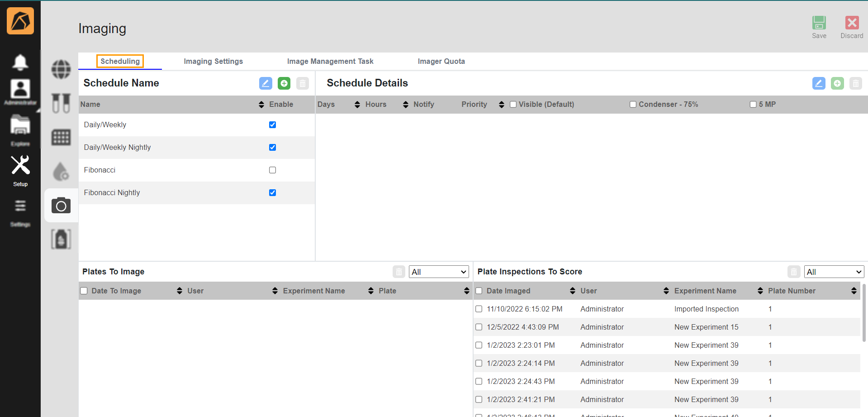Viewport: 868px width, 417px height.
Task: Open the camera Imaging sidebar icon
Action: coord(61,206)
